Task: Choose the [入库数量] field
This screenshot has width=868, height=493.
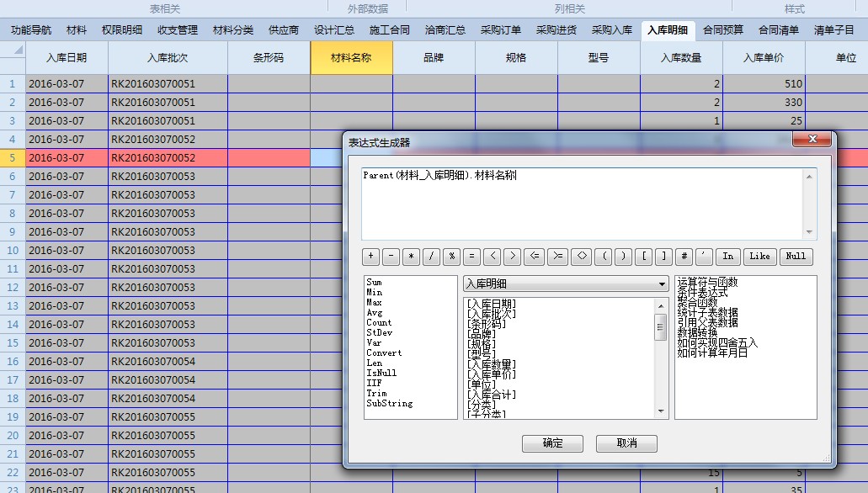Action: click(493, 363)
